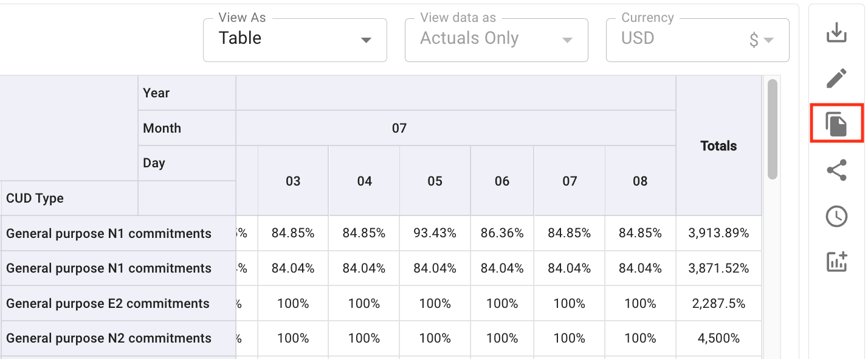
Task: Click the 3,913.89% totals cell
Action: 718,233
